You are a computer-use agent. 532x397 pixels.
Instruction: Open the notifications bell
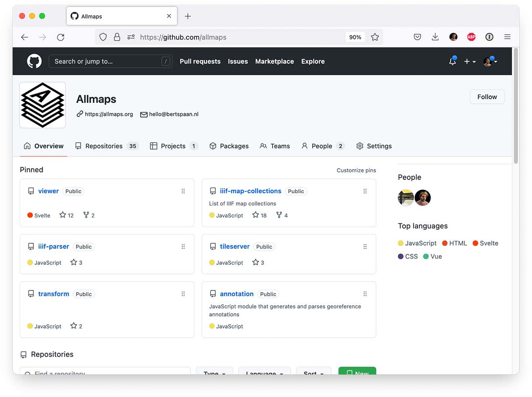[452, 61]
